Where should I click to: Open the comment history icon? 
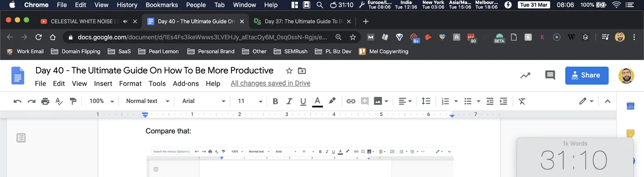tap(550, 75)
